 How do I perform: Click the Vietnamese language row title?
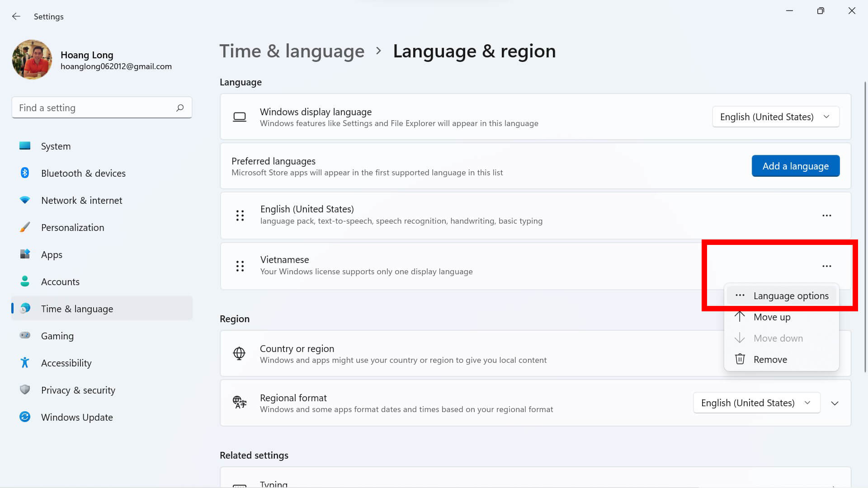point(284,260)
